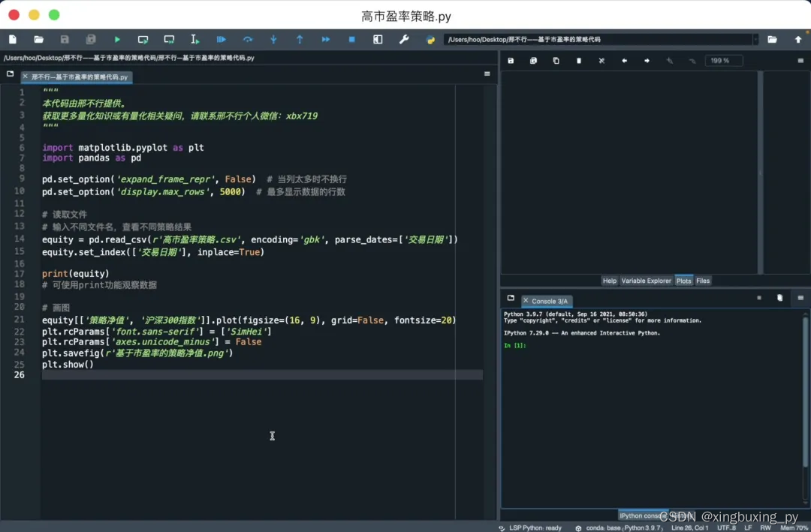Viewport: 811px width, 532px height.
Task: Open Plots pane options menu
Action: coord(800,61)
